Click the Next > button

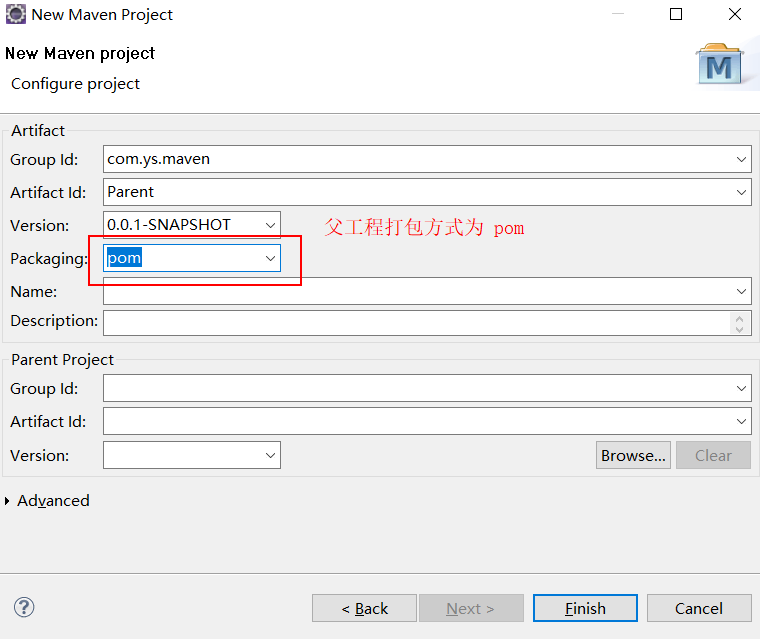pyautogui.click(x=471, y=608)
